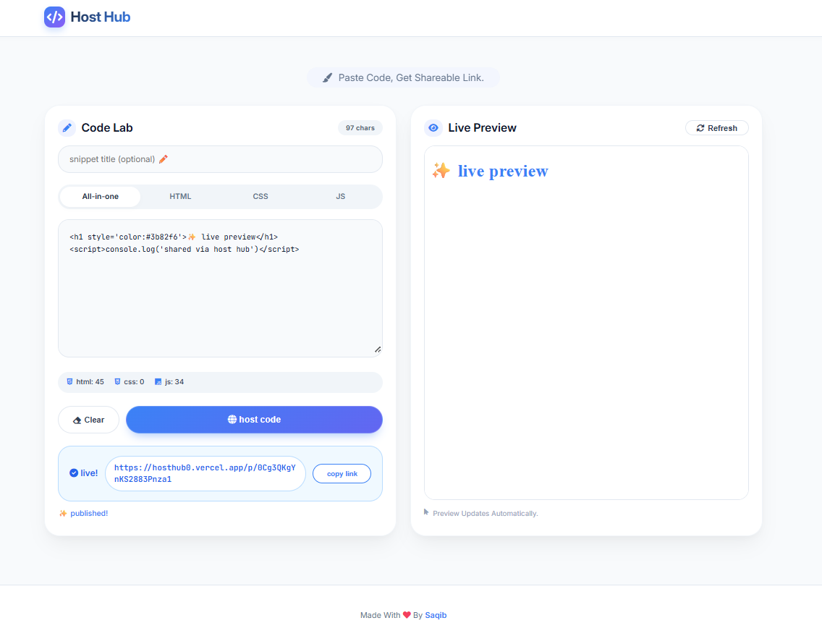The image size is (822, 644).
Task: Switch to the All-in-one tab
Action: point(100,197)
